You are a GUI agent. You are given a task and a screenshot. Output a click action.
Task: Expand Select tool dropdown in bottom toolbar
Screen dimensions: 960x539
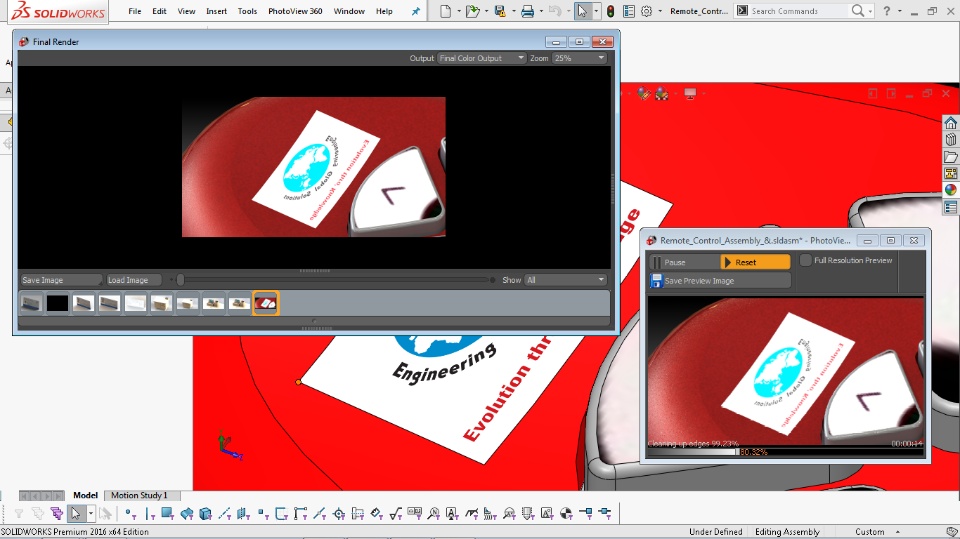[91, 513]
